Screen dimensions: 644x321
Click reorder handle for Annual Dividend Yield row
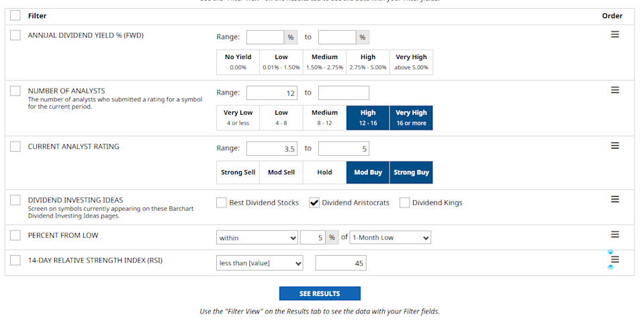tap(614, 34)
